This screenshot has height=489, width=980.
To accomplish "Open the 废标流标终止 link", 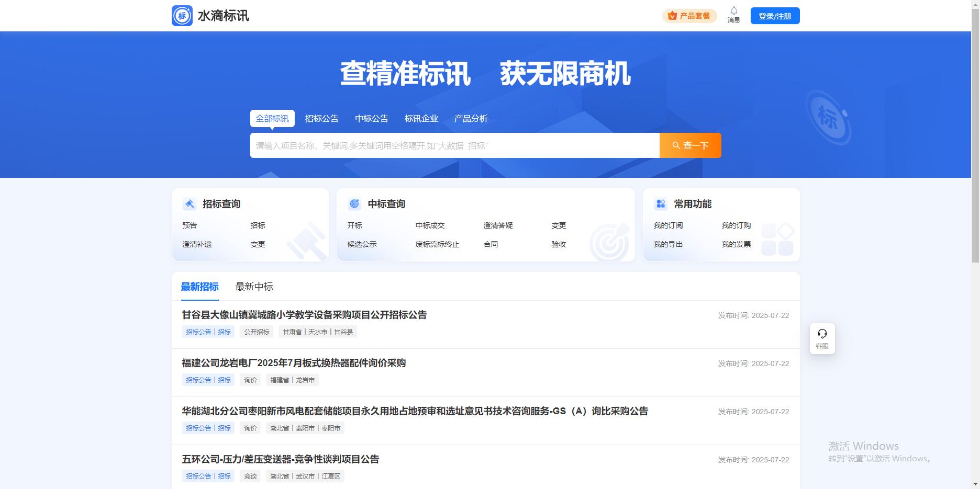I will [437, 244].
